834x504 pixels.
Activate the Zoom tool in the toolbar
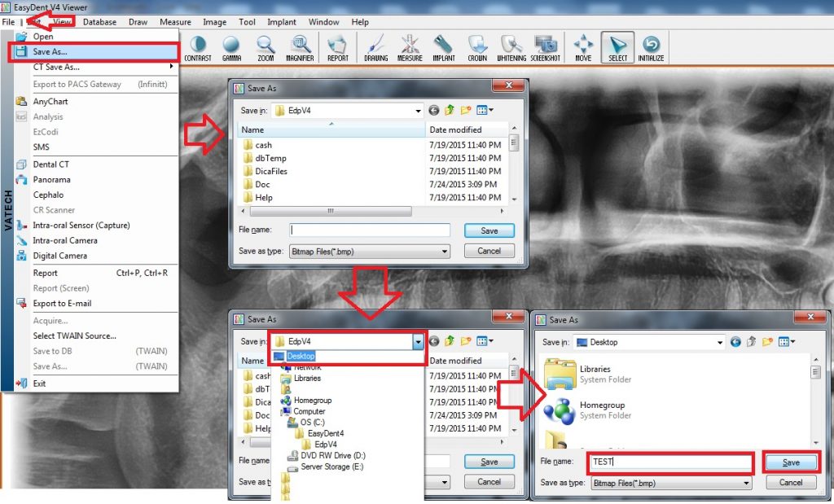(x=266, y=48)
